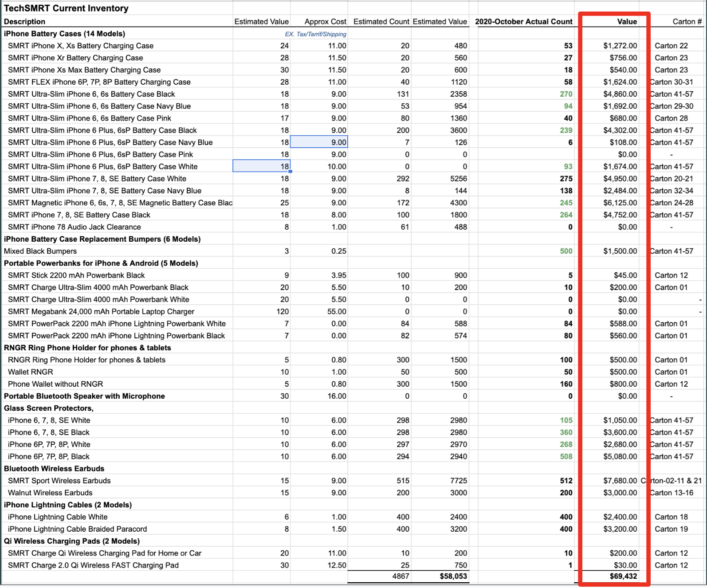Viewport: 707px width, 588px height.
Task: Click 'iPhone 6P, 7P, 8P, White' description
Action: click(49, 444)
